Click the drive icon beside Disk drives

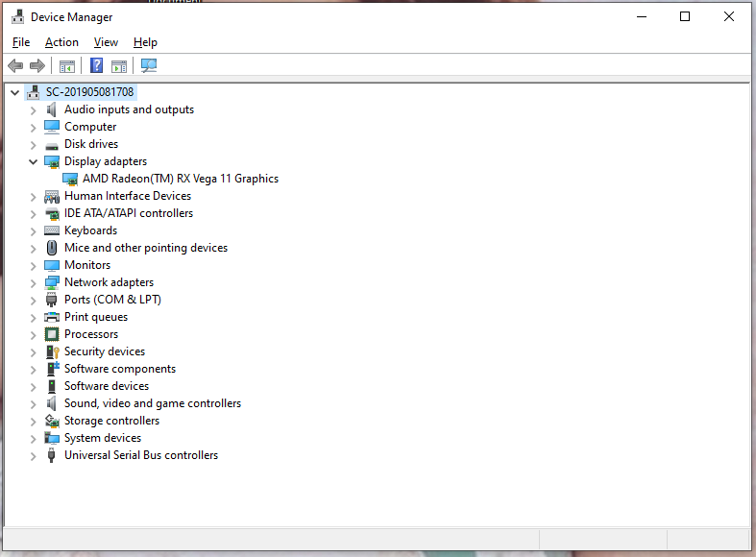tap(52, 146)
